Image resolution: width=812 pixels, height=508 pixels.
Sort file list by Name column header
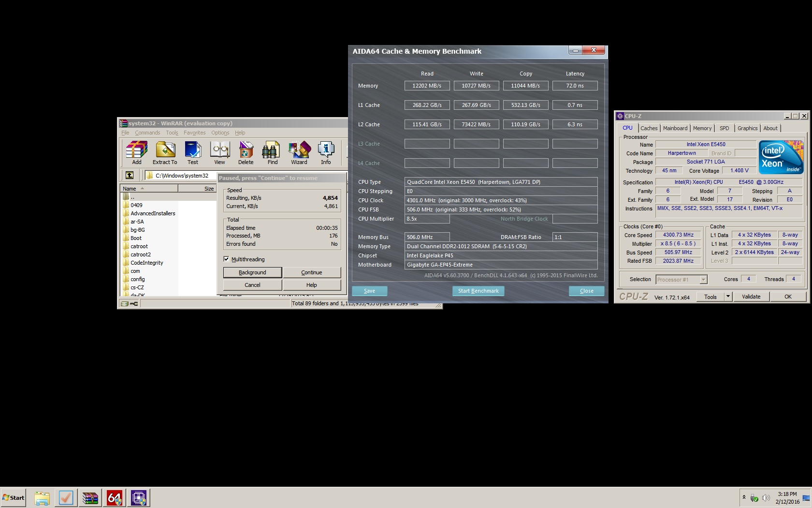tap(149, 189)
